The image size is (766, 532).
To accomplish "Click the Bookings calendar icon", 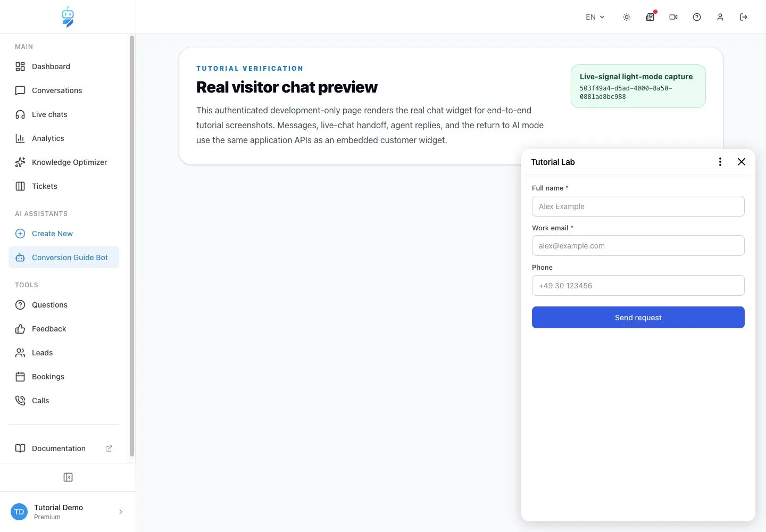I will [x=20, y=377].
